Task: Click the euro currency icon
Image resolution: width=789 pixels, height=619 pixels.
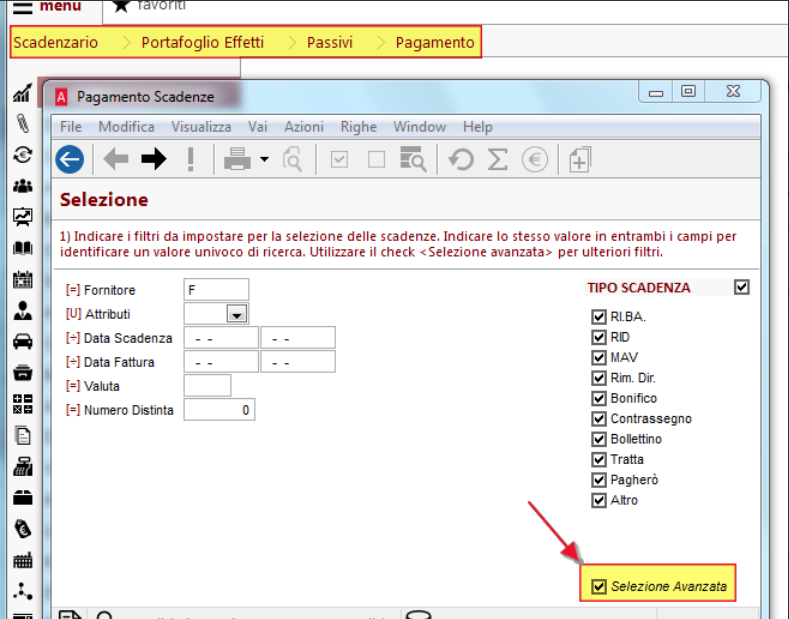Action: [x=534, y=160]
